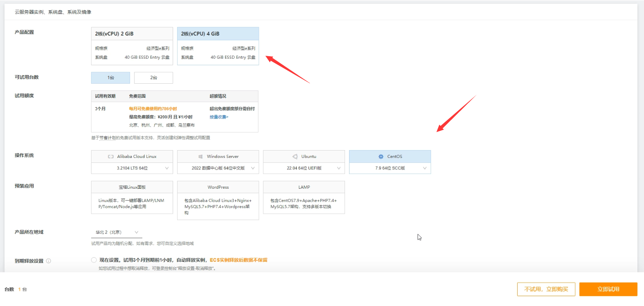644x306 pixels.
Task: Select CentOS operating system
Action: 390,156
